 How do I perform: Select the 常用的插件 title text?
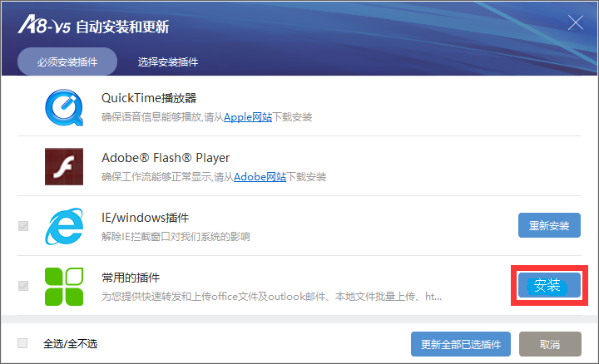point(131,278)
